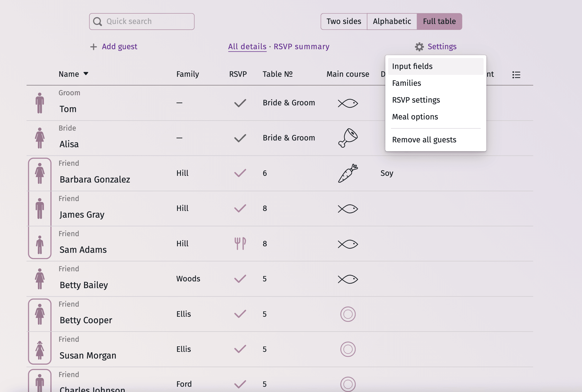This screenshot has height=392, width=582.
Task: Open the column list icon in the header
Action: (x=516, y=74)
